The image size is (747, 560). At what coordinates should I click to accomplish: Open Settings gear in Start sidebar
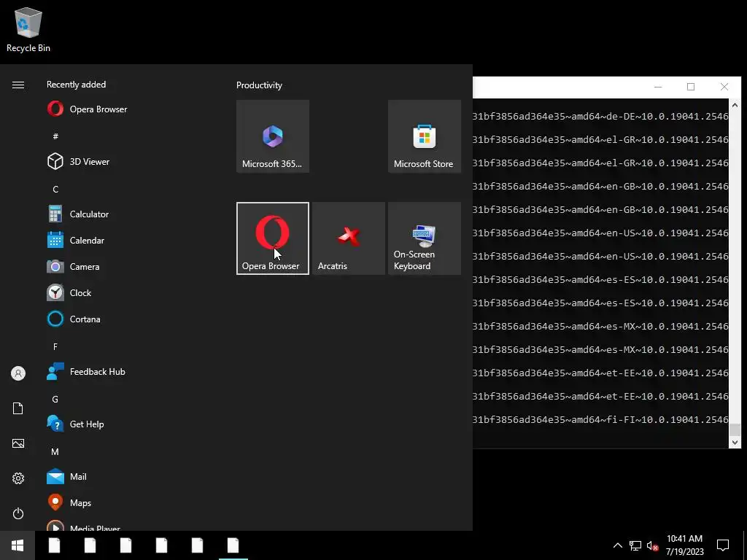[18, 478]
